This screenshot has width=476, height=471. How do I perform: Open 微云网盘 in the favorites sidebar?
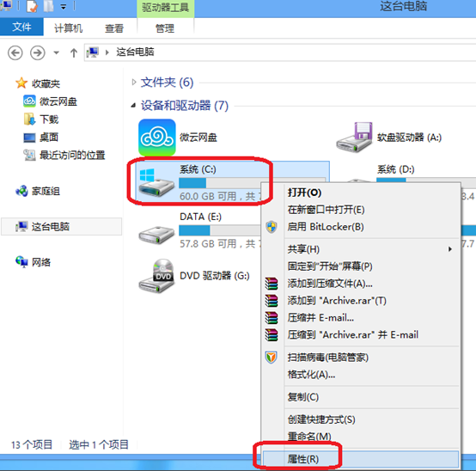click(51, 101)
